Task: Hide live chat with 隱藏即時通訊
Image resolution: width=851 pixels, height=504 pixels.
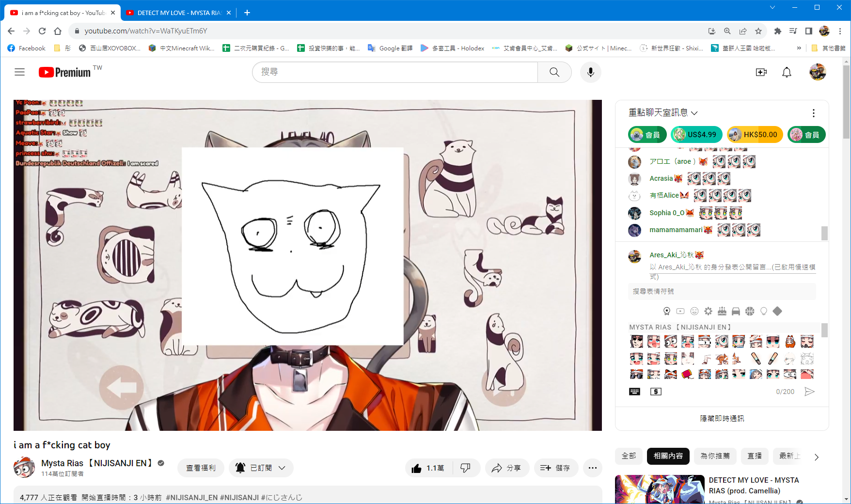Action: 722,418
